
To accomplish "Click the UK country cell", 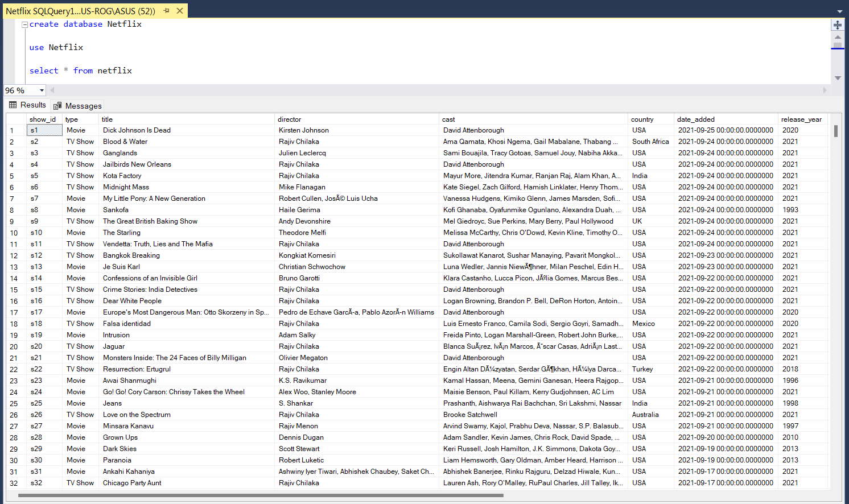I will (651, 221).
